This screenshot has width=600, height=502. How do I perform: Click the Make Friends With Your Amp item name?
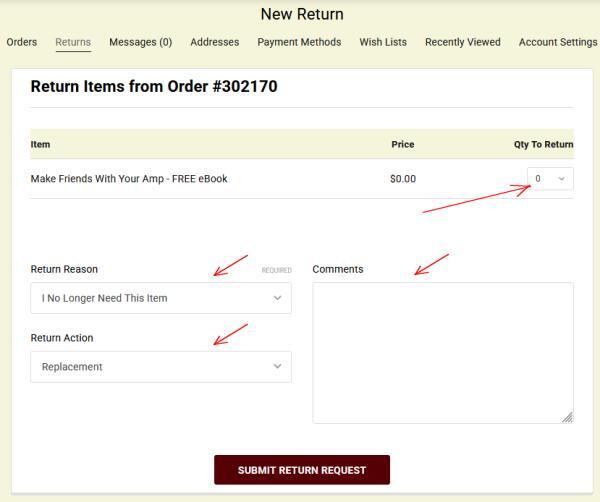point(129,179)
